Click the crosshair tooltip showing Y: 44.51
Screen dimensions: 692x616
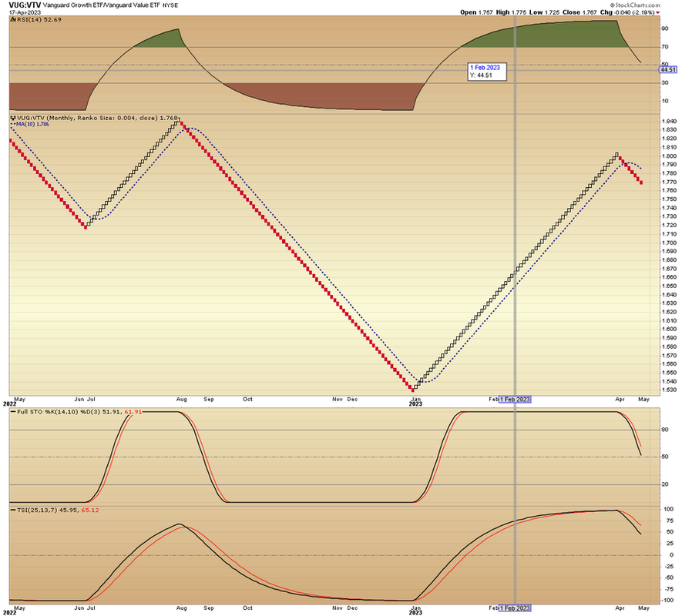(x=487, y=72)
